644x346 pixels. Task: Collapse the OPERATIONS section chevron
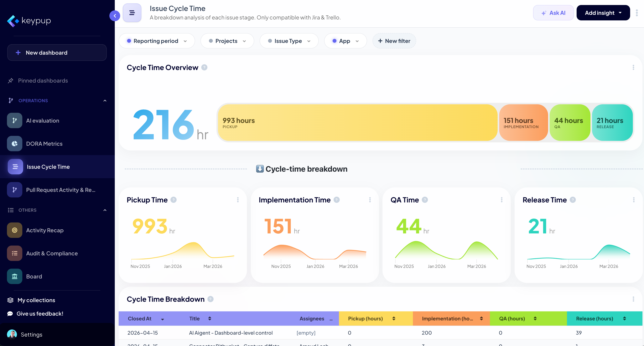click(105, 101)
